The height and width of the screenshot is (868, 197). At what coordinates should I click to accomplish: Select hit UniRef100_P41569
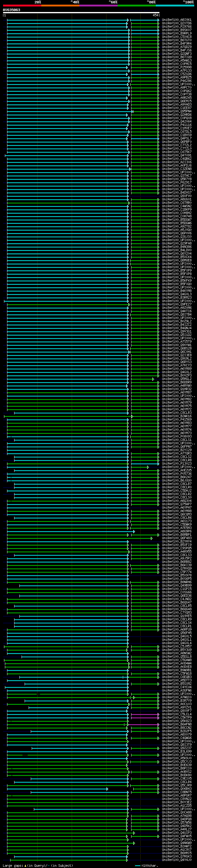(x=176, y=419)
